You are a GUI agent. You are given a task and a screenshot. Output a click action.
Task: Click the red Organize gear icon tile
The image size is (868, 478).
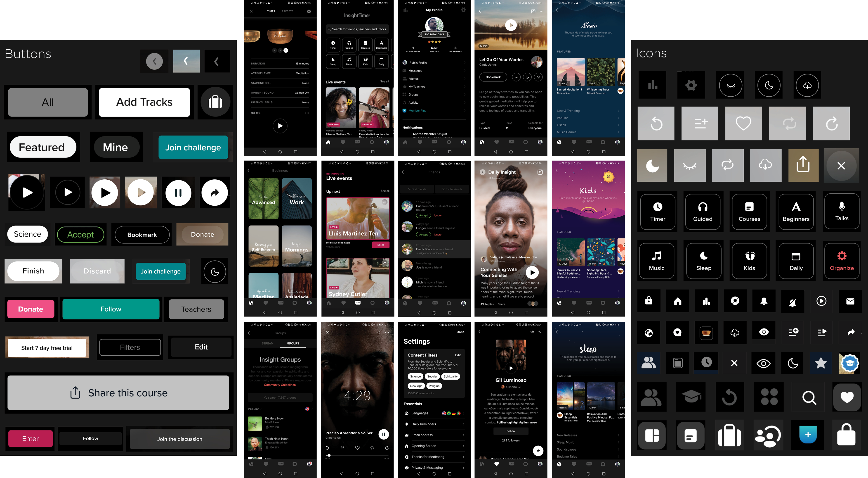[x=841, y=261]
